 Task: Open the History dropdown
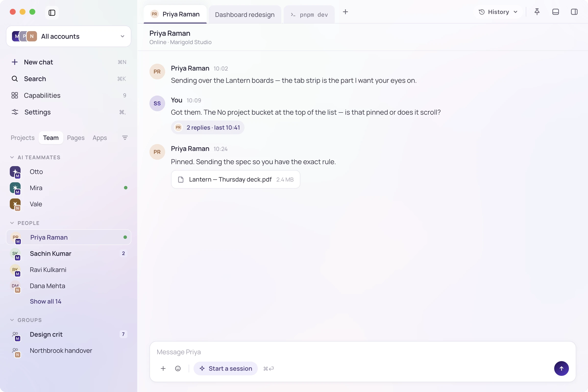click(498, 12)
